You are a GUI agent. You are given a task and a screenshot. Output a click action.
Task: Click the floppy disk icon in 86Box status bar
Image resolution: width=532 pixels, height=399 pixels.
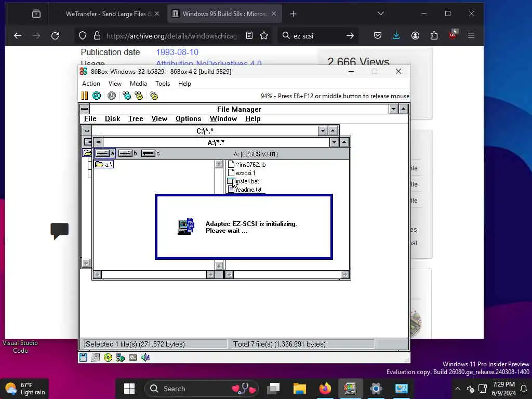83,357
